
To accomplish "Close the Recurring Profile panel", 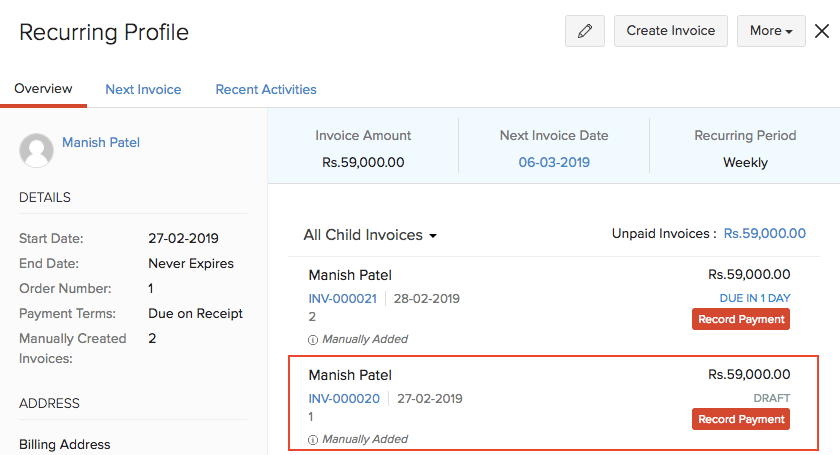I will 822,31.
